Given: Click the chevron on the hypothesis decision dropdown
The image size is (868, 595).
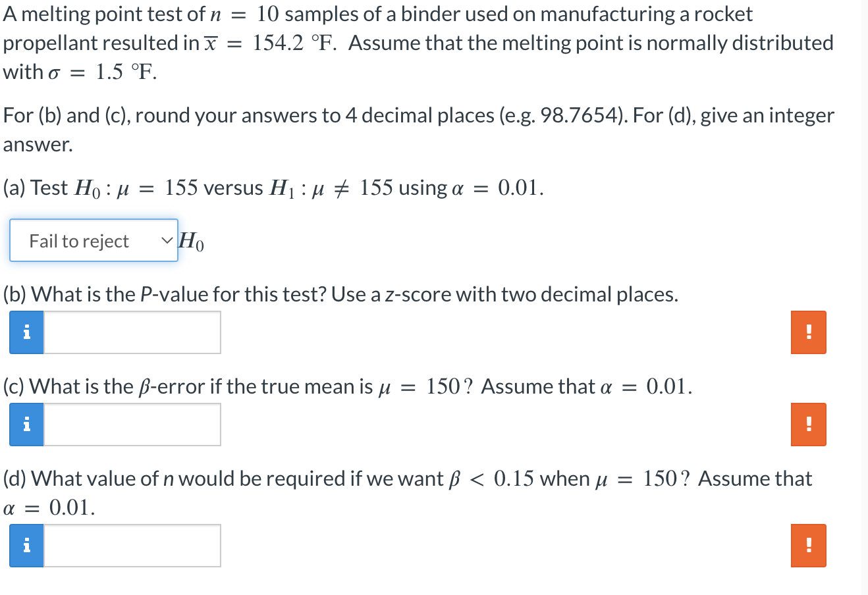Looking at the screenshot, I should [165, 240].
